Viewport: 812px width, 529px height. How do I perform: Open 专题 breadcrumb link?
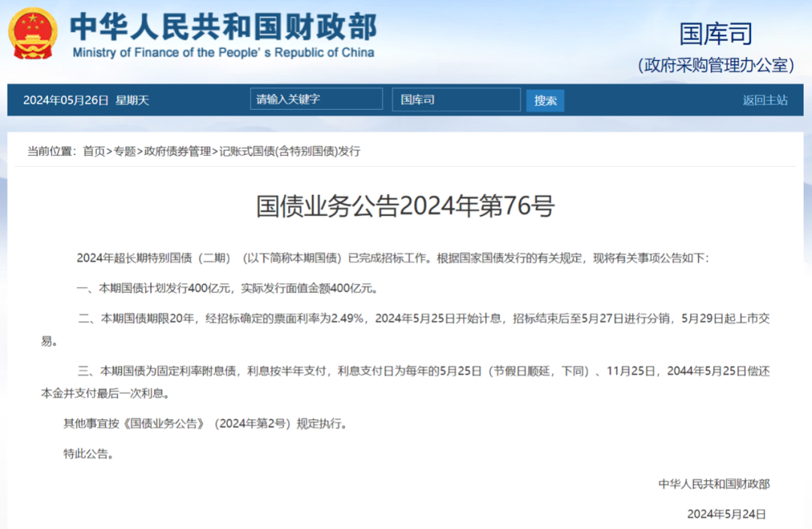coord(125,151)
